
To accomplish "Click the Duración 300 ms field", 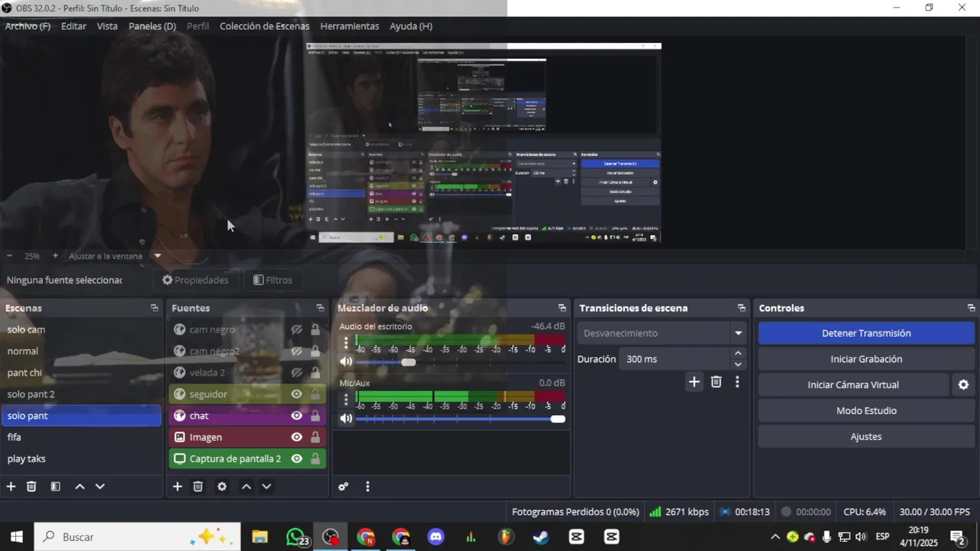I will (675, 359).
